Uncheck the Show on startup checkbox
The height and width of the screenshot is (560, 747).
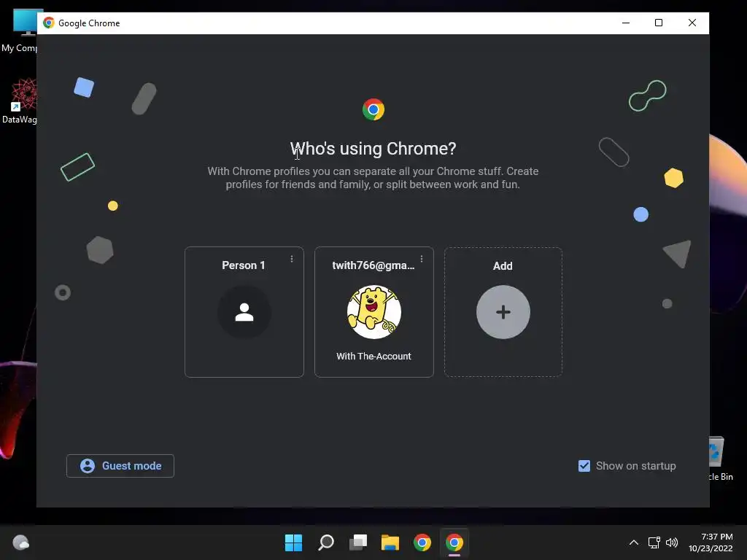click(584, 466)
